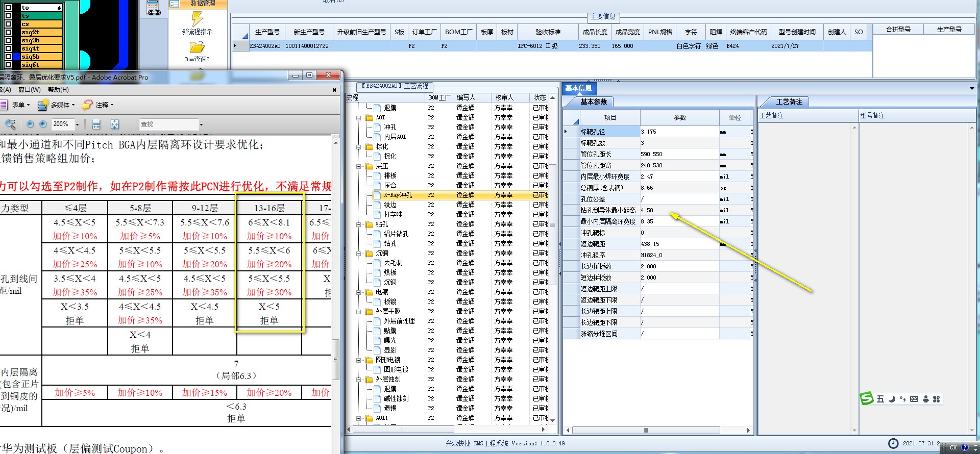Click the 层压 folder icon in tree
Image resolution: width=980 pixels, height=454 pixels.
click(x=370, y=166)
